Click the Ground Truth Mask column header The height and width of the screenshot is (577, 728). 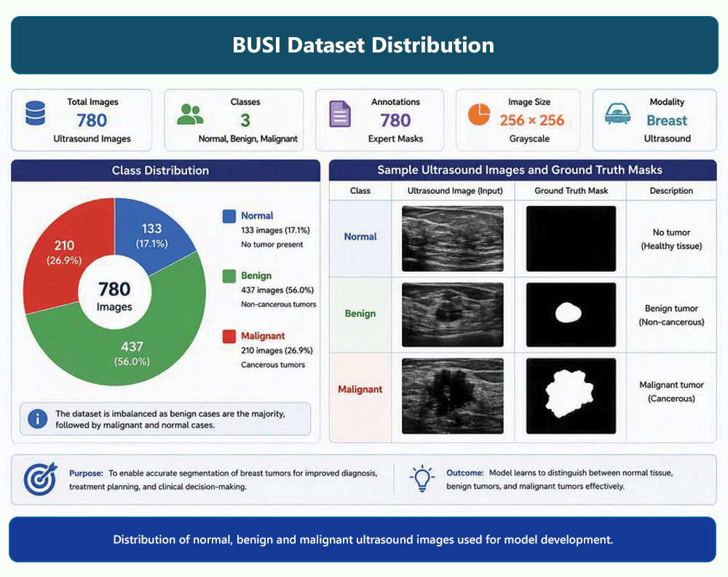571,191
